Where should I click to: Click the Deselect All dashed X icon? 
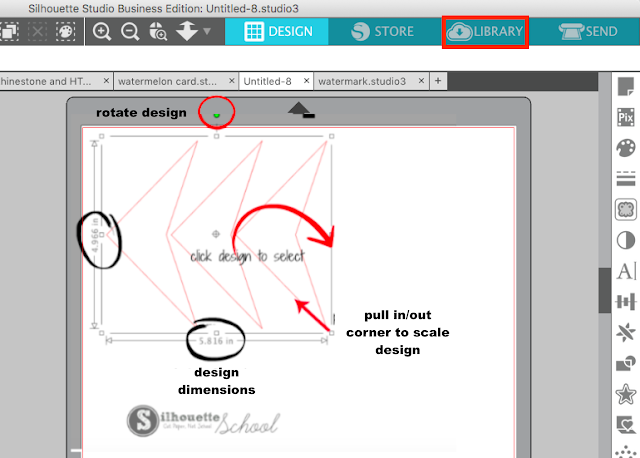[37, 31]
